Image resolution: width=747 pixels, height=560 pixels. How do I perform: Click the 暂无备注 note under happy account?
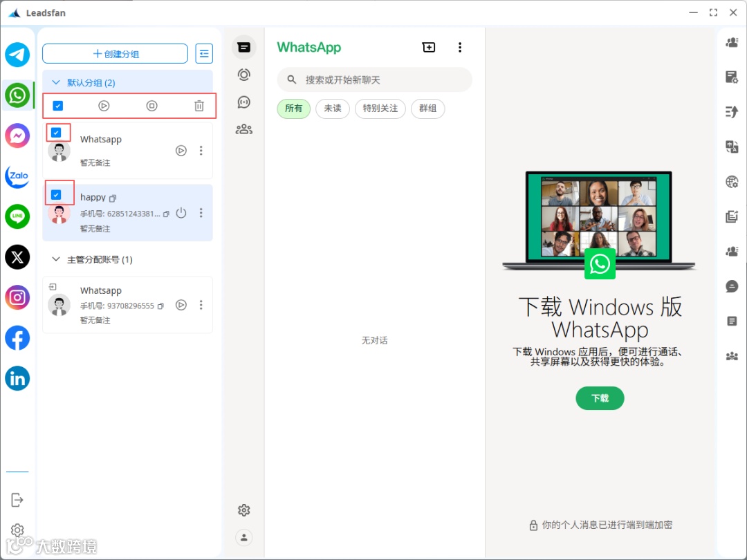(95, 229)
